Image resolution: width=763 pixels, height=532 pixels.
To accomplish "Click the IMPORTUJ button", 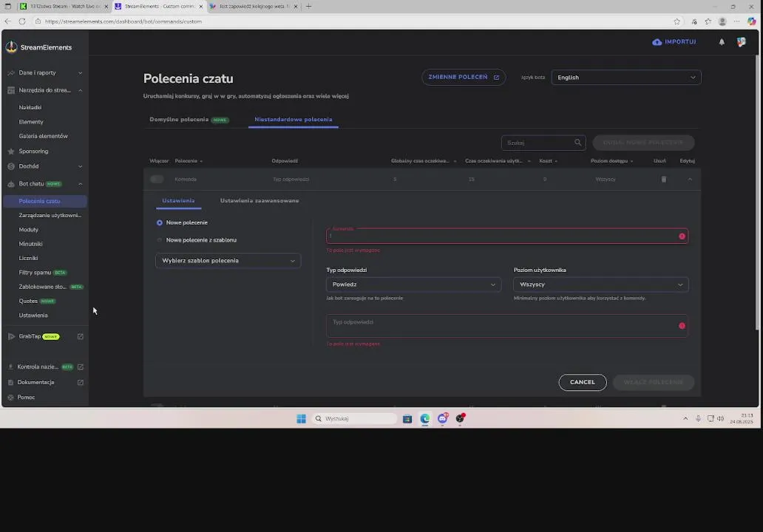I will pyautogui.click(x=674, y=42).
